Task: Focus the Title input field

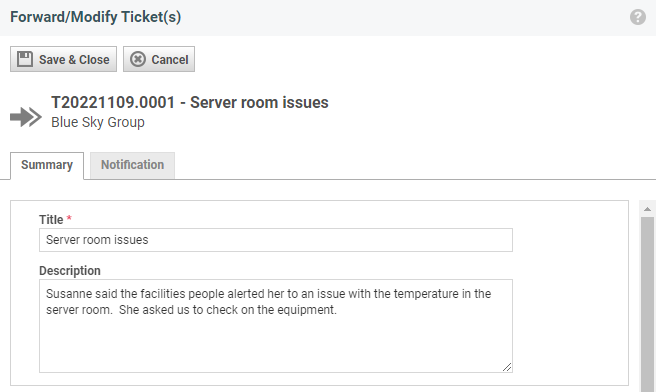Action: (x=276, y=240)
